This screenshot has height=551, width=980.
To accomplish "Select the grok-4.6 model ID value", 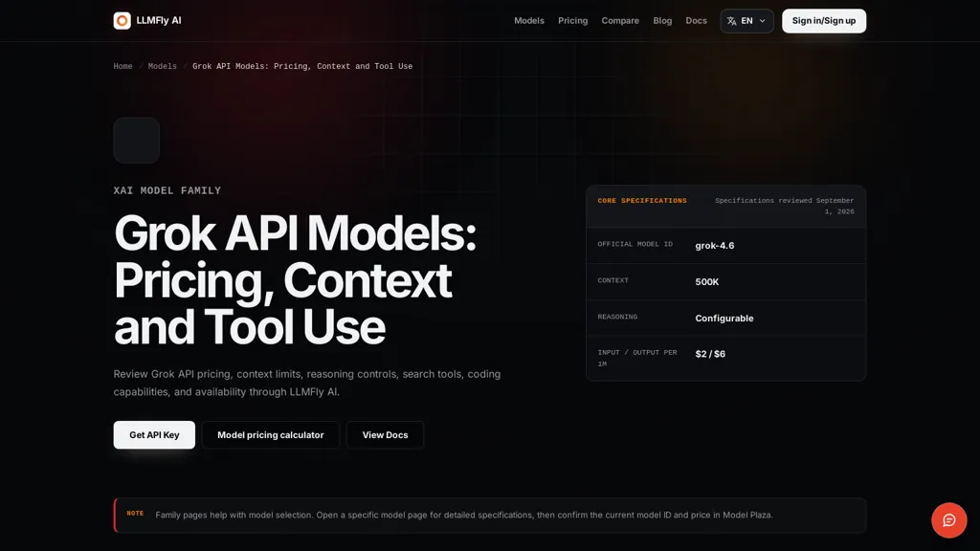I will (x=714, y=246).
